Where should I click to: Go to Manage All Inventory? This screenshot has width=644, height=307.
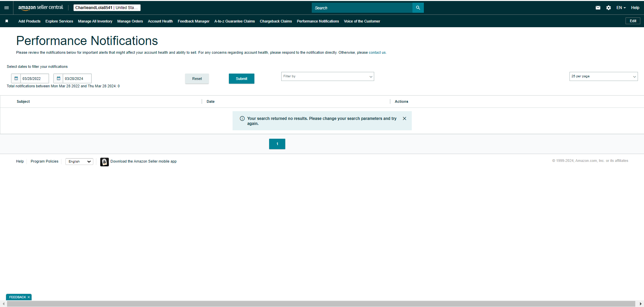click(95, 21)
